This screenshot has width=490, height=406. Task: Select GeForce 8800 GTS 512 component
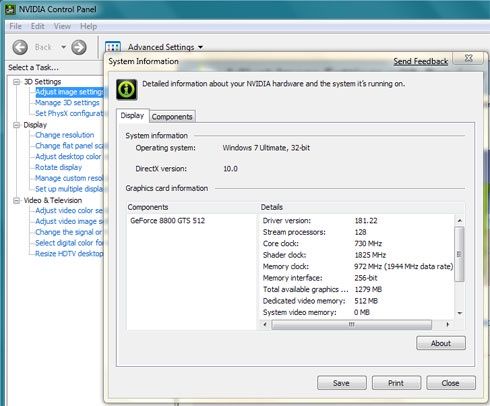[168, 221]
